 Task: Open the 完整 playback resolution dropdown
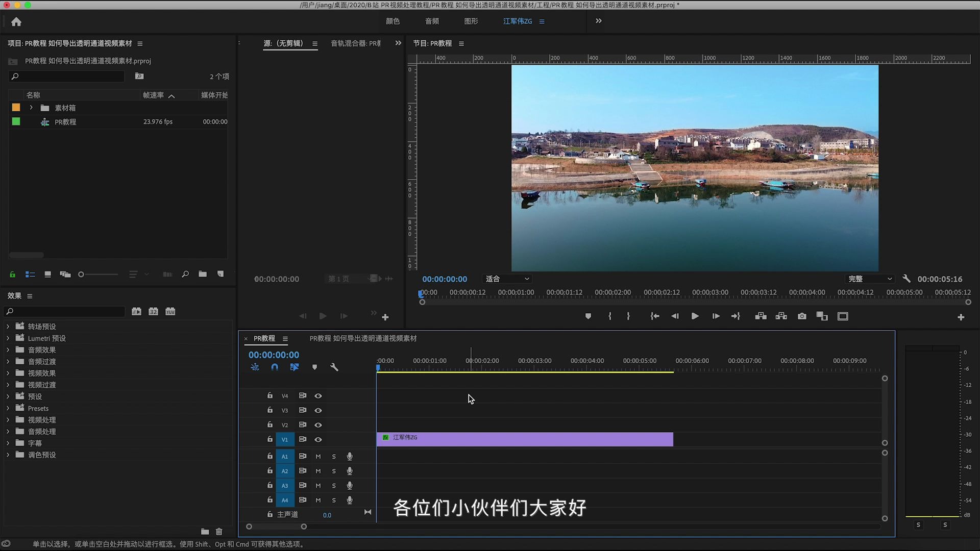(870, 279)
